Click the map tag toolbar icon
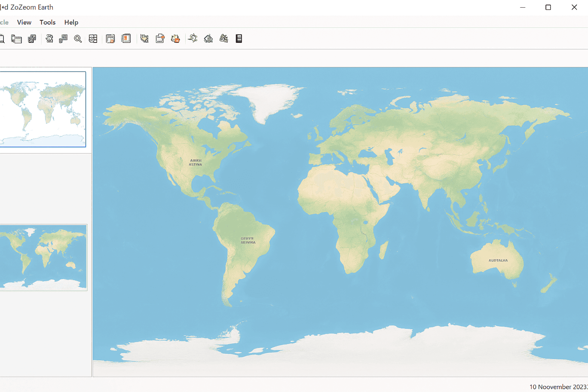 [144, 39]
